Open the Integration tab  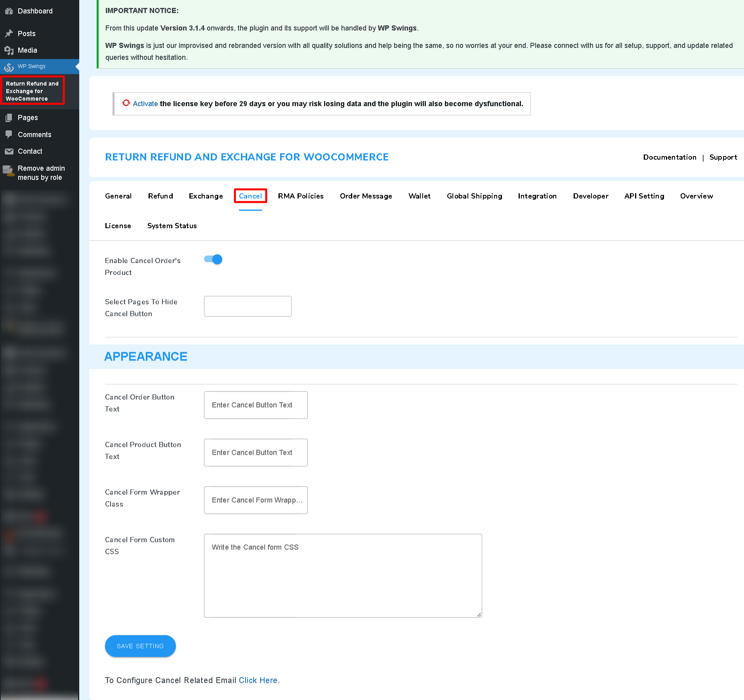pos(537,196)
